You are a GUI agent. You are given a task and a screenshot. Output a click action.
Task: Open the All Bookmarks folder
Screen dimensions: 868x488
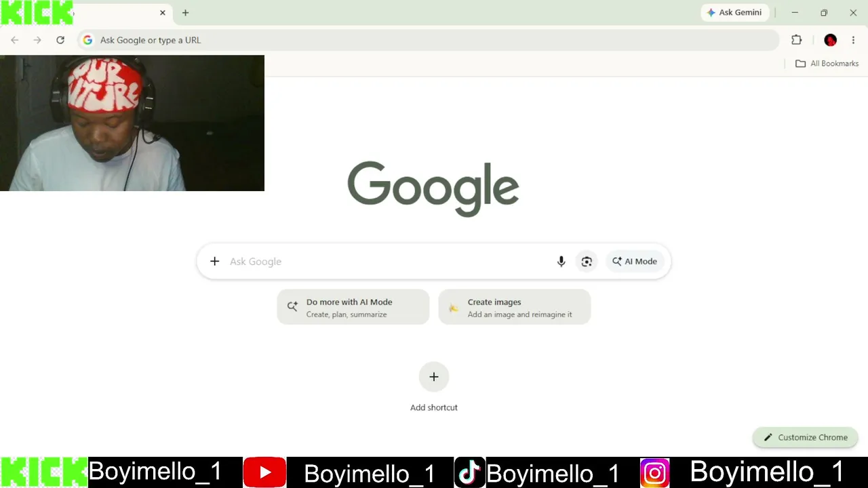[827, 64]
